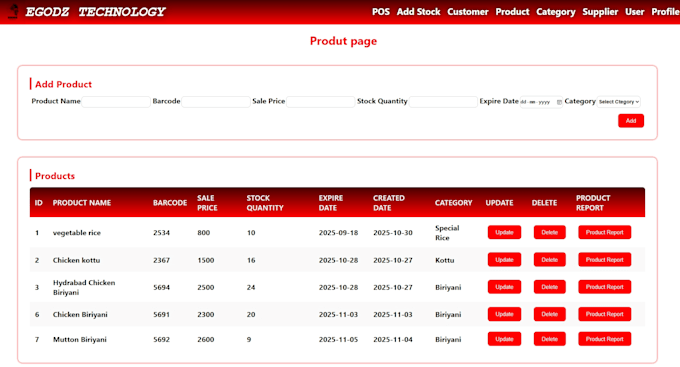Click the 'Products' section title

55,176
